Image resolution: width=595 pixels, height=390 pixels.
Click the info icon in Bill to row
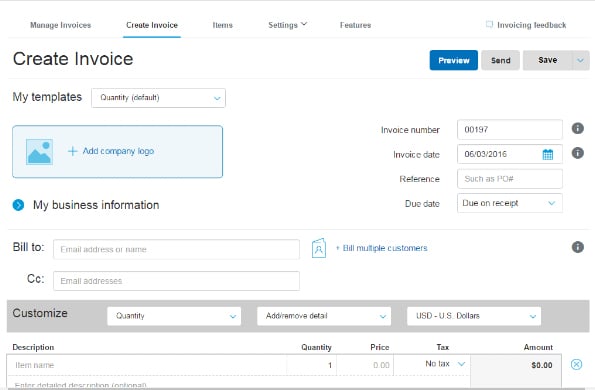click(x=578, y=247)
